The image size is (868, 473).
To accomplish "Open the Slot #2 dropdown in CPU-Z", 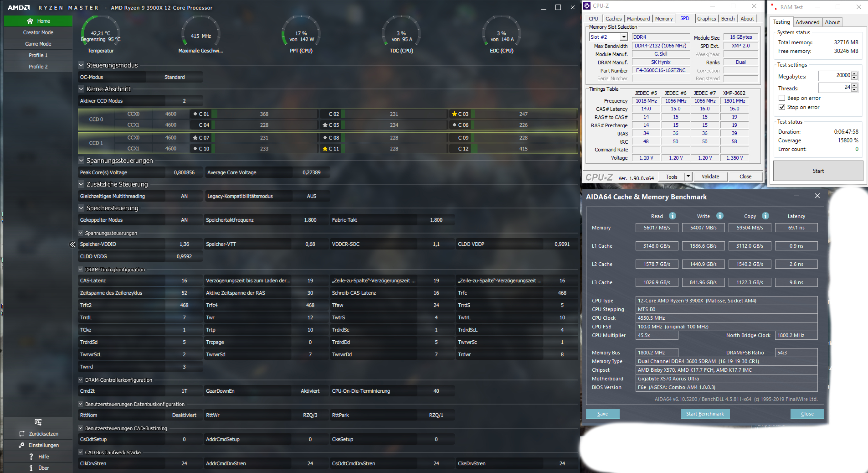I will [624, 37].
